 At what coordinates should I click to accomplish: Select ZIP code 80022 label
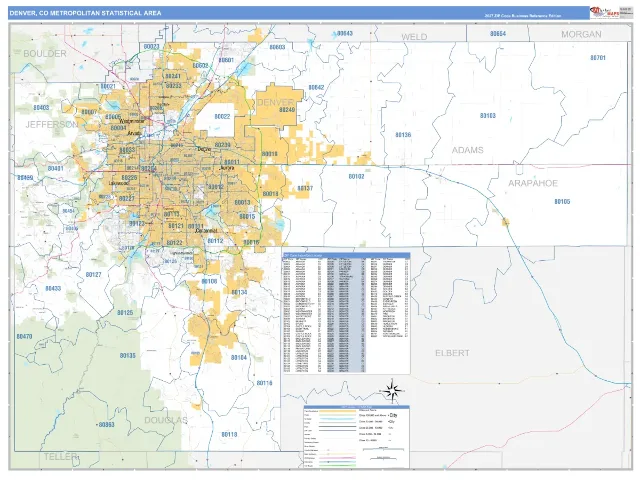222,117
